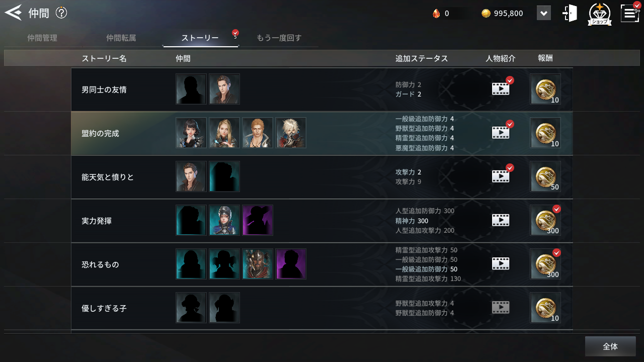The image size is (644, 362).
Task: Open the diamond shop icon
Action: [600, 14]
